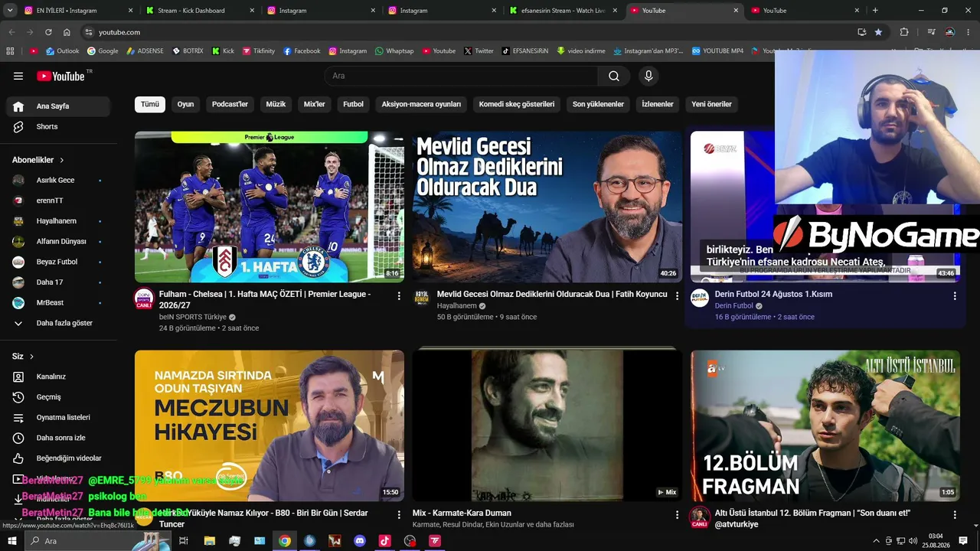
Task: Open Daha sonra izle list
Action: pos(58,438)
